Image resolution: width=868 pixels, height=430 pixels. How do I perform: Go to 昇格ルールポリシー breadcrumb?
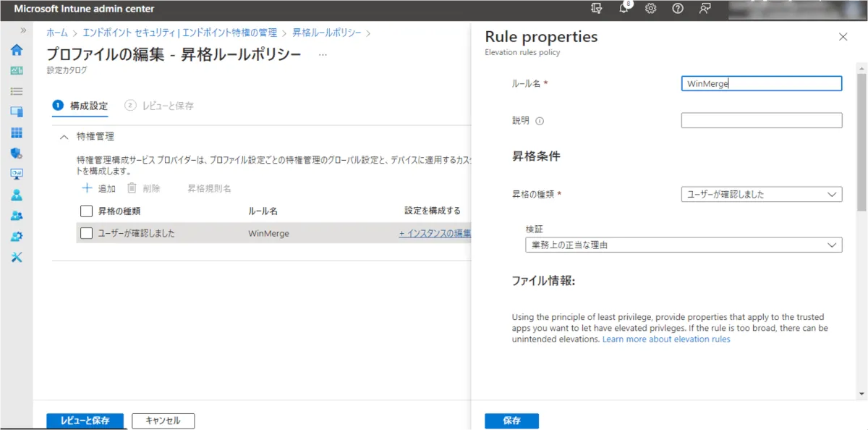326,33
